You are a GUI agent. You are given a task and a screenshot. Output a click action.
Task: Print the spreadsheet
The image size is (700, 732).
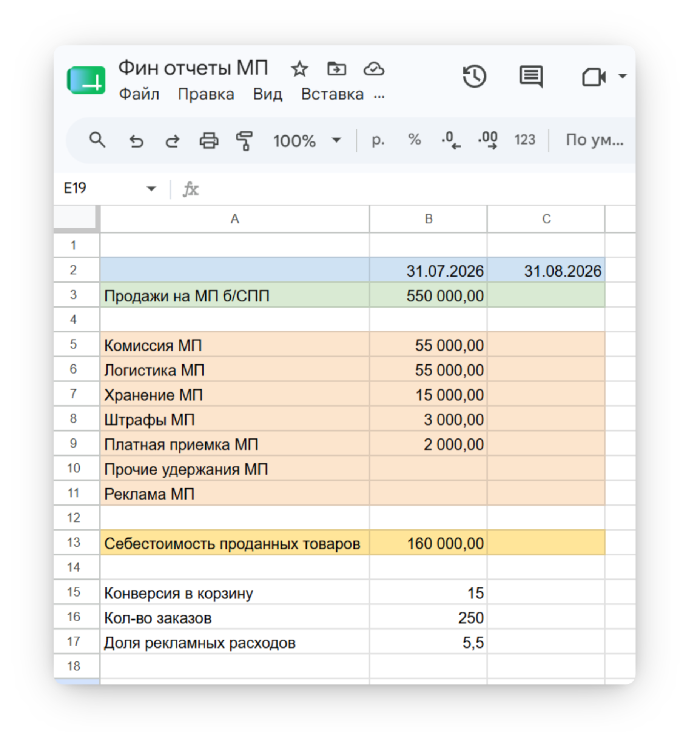pyautogui.click(x=209, y=141)
